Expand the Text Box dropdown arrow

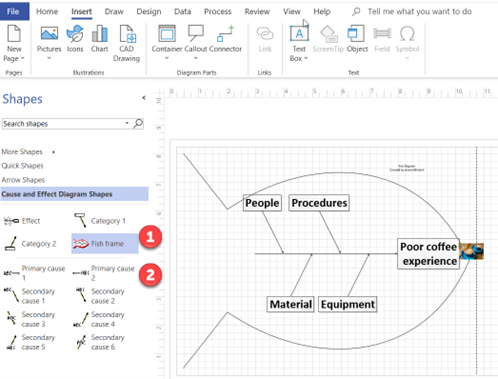tap(305, 58)
